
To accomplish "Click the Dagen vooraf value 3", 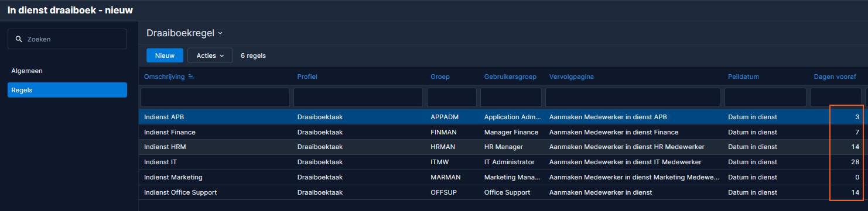I will pyautogui.click(x=857, y=117).
